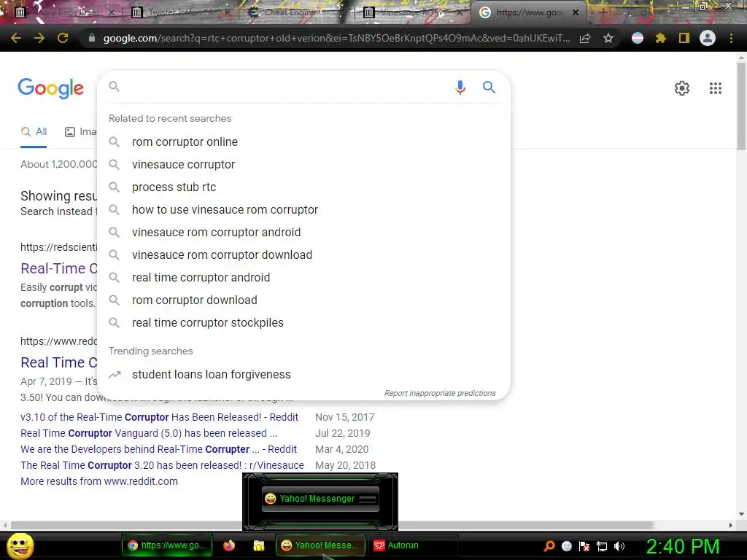Select the All results tab
Image resolution: width=747 pixels, height=560 pixels.
[34, 132]
